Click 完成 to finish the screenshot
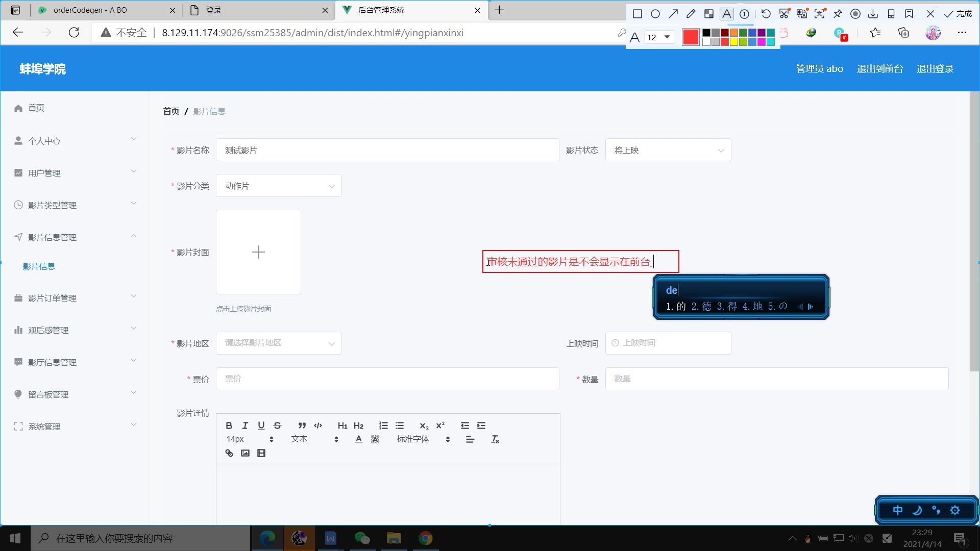The image size is (980, 551). tap(958, 14)
